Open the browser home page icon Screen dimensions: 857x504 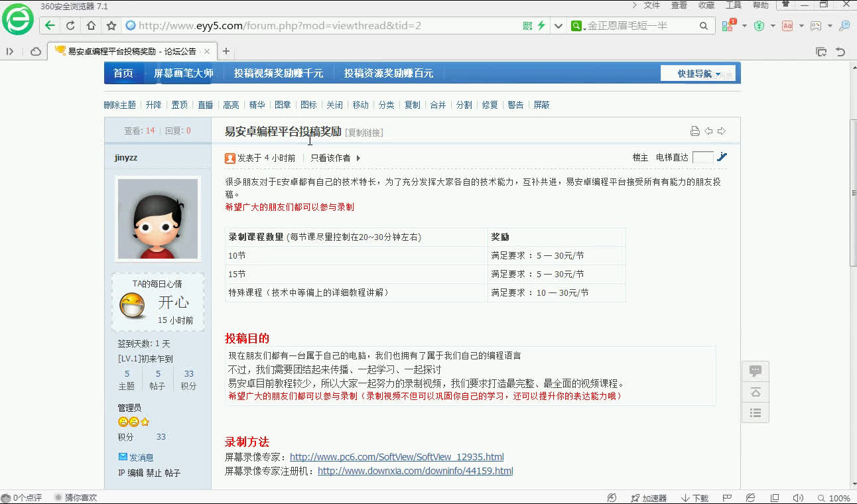[x=91, y=26]
